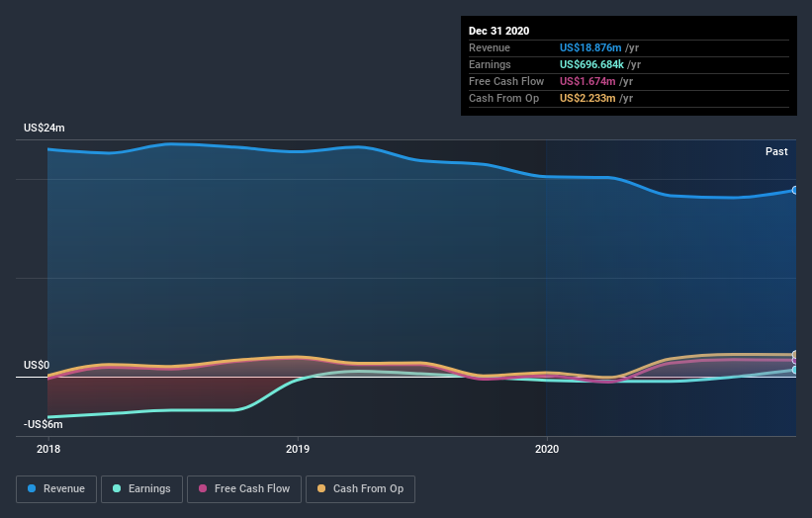Click the Revenue row label in tooltip

coord(490,47)
